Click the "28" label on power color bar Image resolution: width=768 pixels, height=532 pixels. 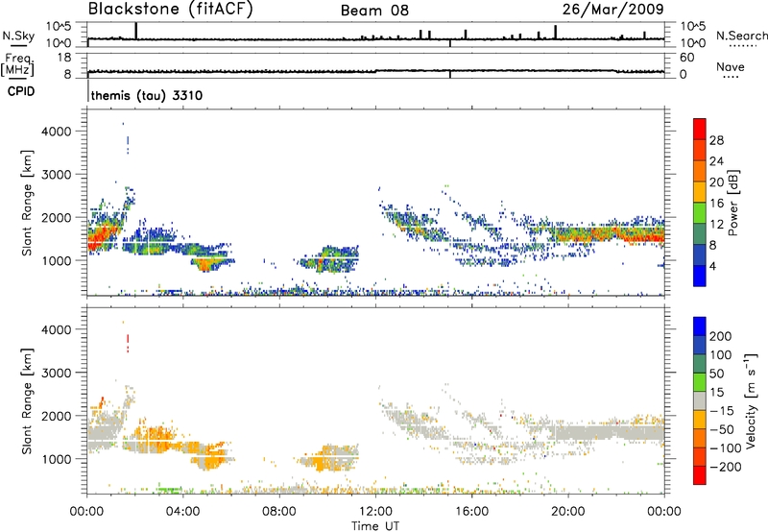coord(716,140)
